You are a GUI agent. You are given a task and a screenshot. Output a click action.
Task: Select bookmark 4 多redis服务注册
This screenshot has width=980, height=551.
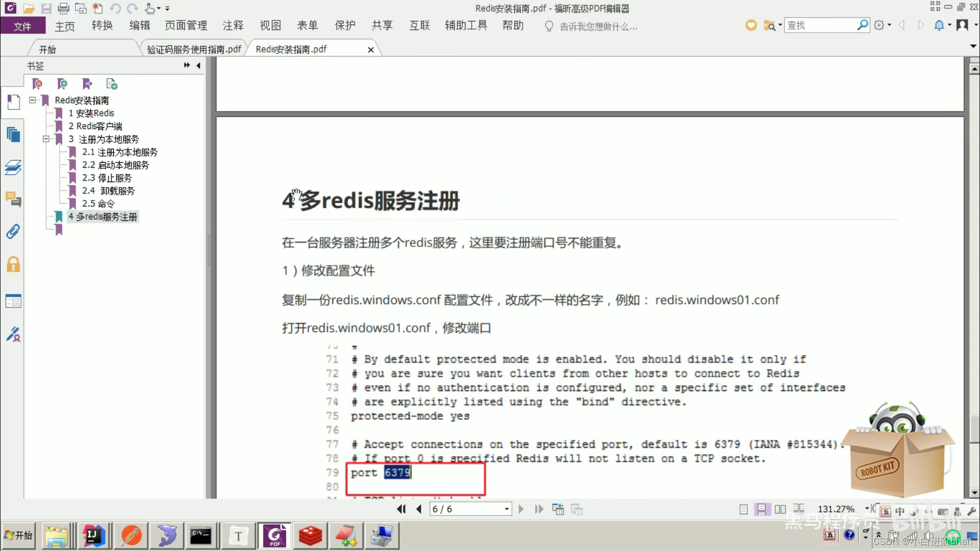pyautogui.click(x=103, y=216)
